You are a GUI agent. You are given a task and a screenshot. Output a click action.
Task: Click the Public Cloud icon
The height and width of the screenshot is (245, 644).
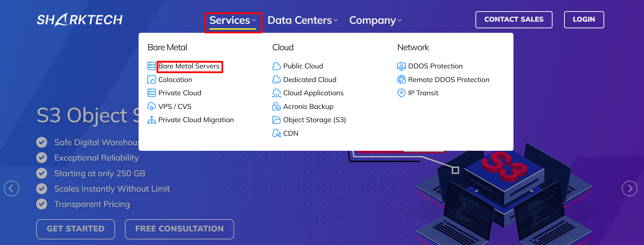pos(276,66)
